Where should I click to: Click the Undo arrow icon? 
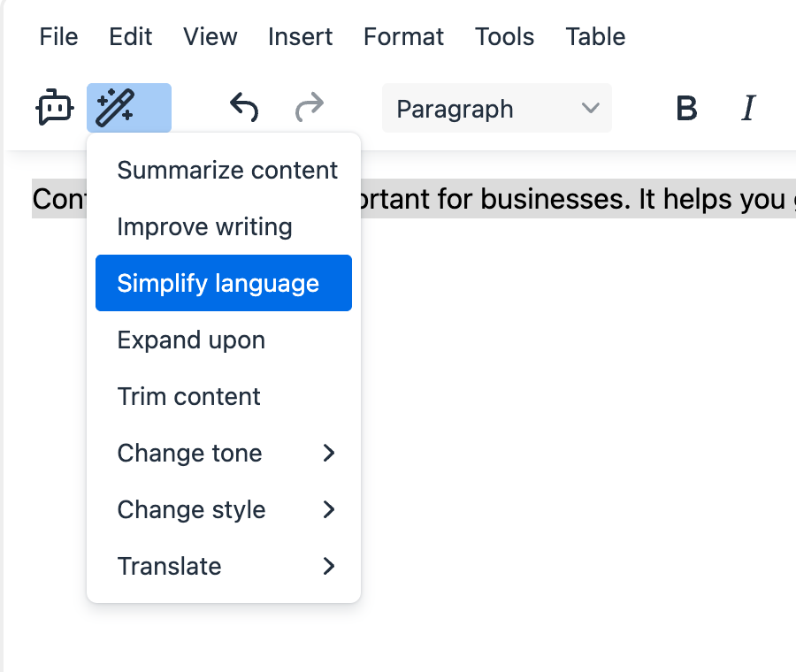coord(243,108)
